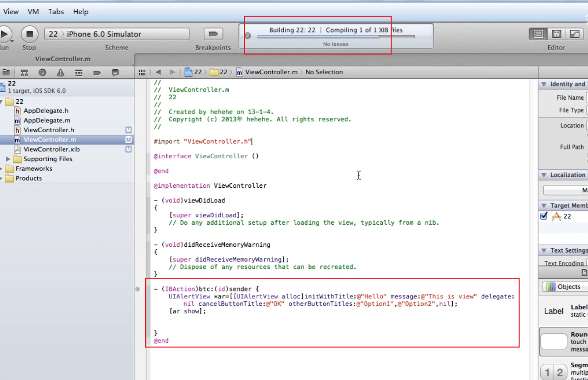The width and height of the screenshot is (588, 380).
Task: Open the Search navigator icon
Action: click(42, 72)
